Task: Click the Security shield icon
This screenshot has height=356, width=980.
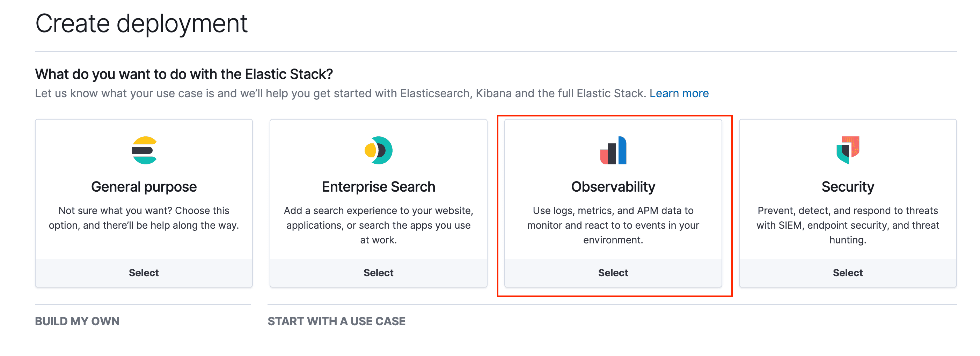Action: click(x=847, y=150)
